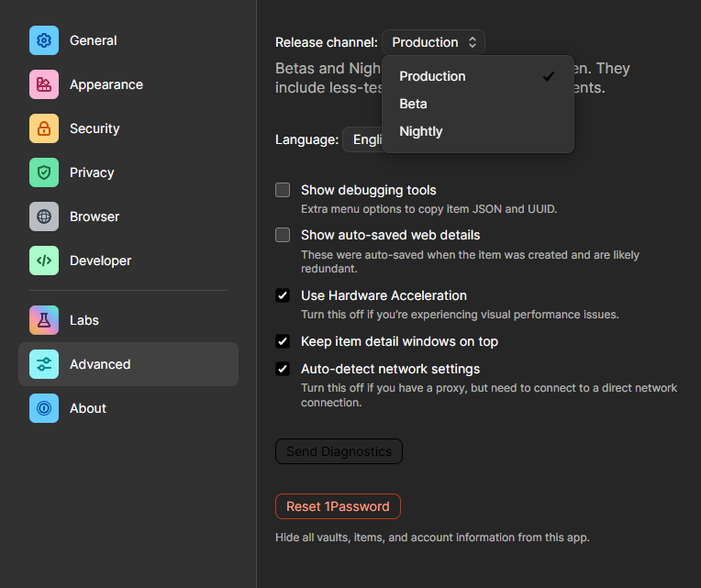This screenshot has width=701, height=588.
Task: Select the Advanced sidebar label
Action: click(x=100, y=364)
